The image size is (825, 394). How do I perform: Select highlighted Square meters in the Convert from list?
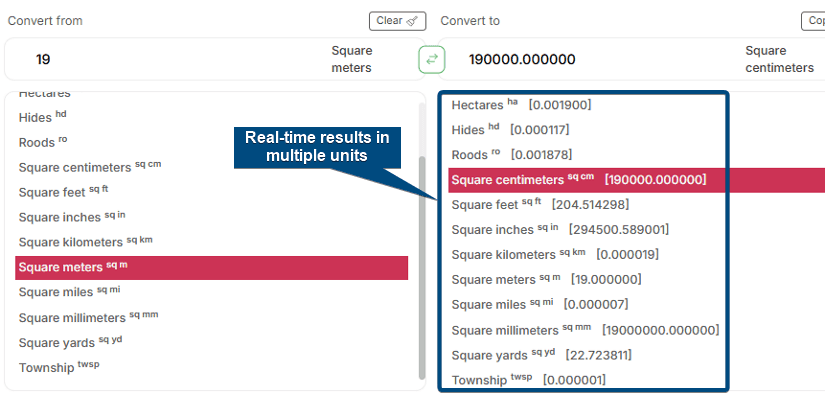212,268
